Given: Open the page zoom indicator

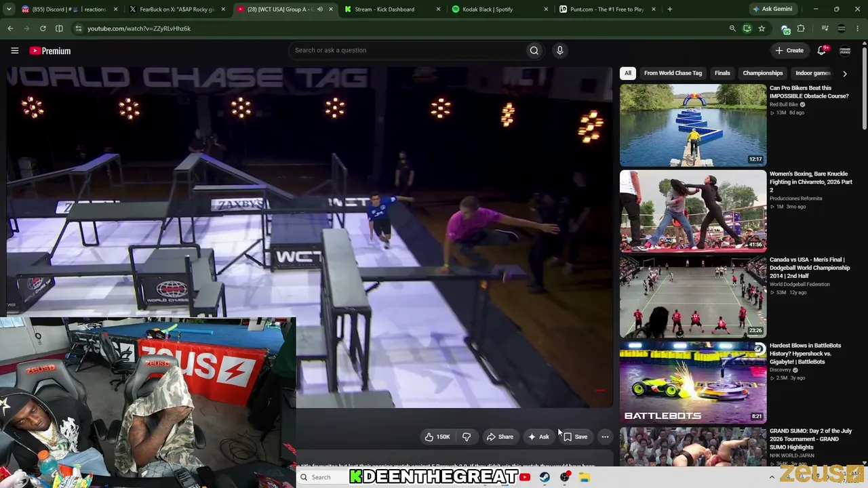Looking at the screenshot, I should (x=732, y=28).
